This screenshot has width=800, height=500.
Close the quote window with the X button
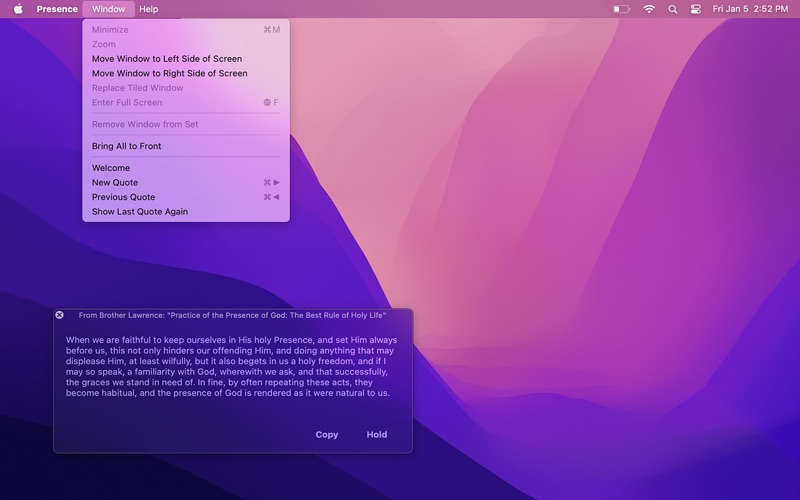(60, 315)
